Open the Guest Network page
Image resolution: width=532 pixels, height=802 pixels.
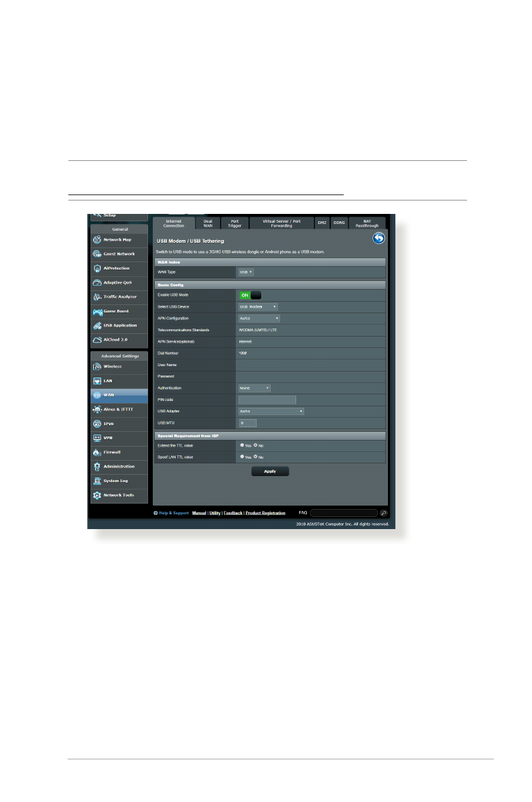[119, 254]
